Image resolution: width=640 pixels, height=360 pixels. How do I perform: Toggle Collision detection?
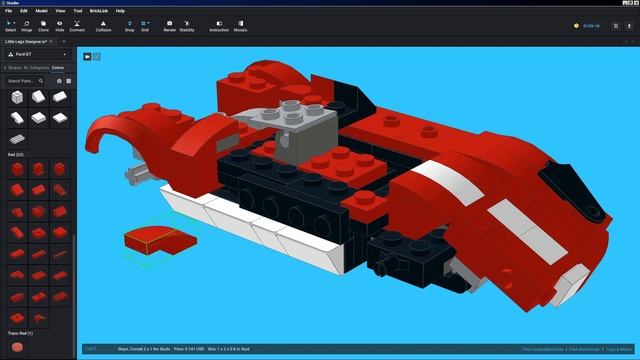tap(103, 26)
